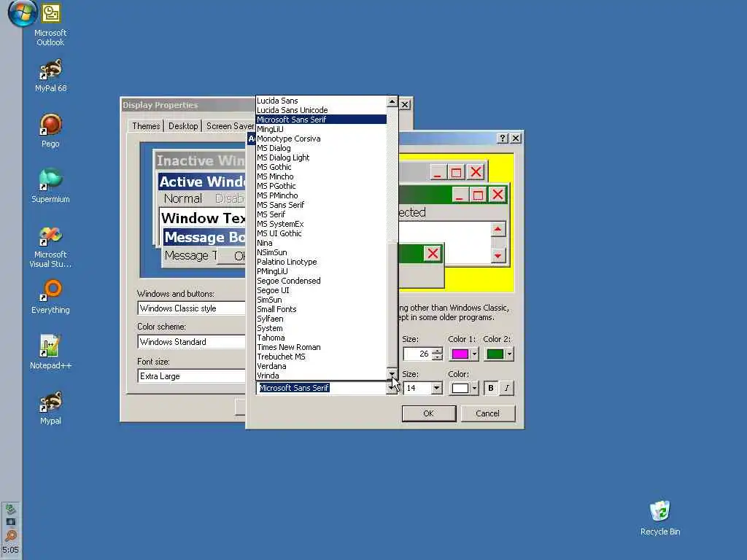Screen dimensions: 747x560
Task: Open the Everything search shortcut
Action: click(x=50, y=297)
